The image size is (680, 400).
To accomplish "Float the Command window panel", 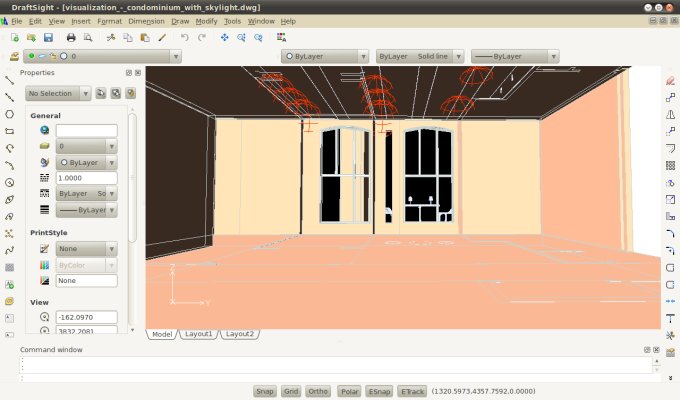I will (x=647, y=350).
